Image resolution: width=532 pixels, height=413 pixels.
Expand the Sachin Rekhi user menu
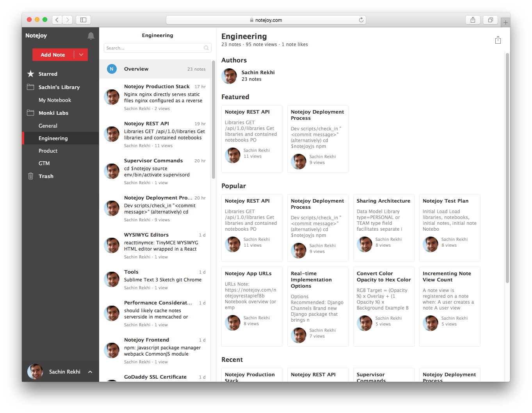(90, 372)
